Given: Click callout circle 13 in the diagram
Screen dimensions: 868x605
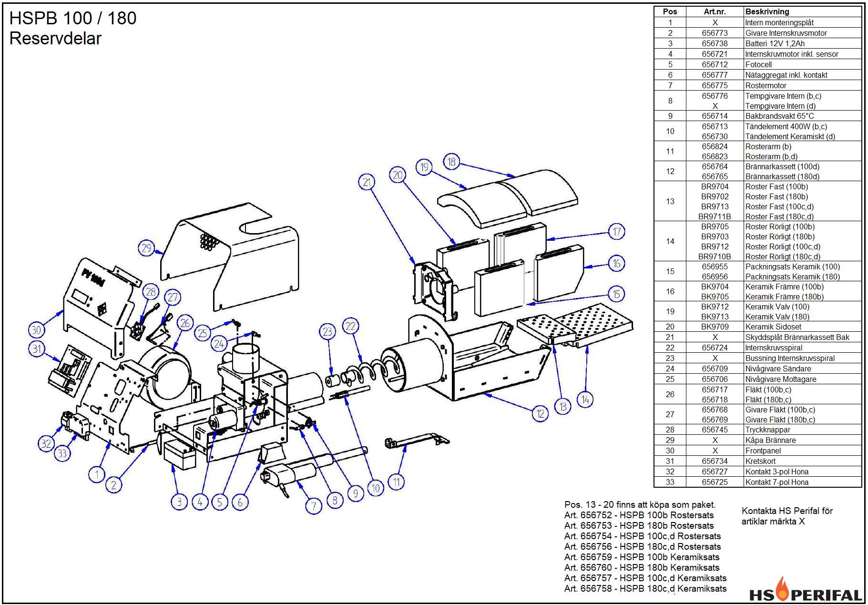Looking at the screenshot, I should tap(563, 407).
